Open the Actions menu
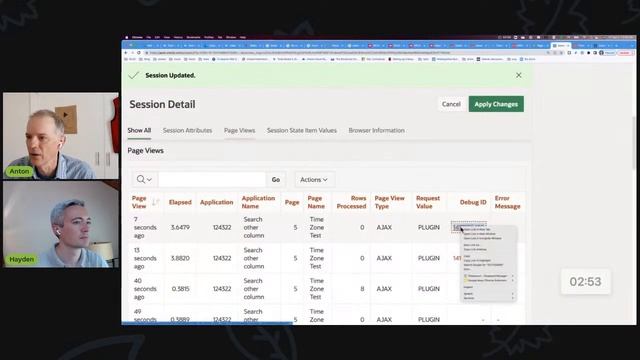The image size is (640, 360). coord(314,180)
